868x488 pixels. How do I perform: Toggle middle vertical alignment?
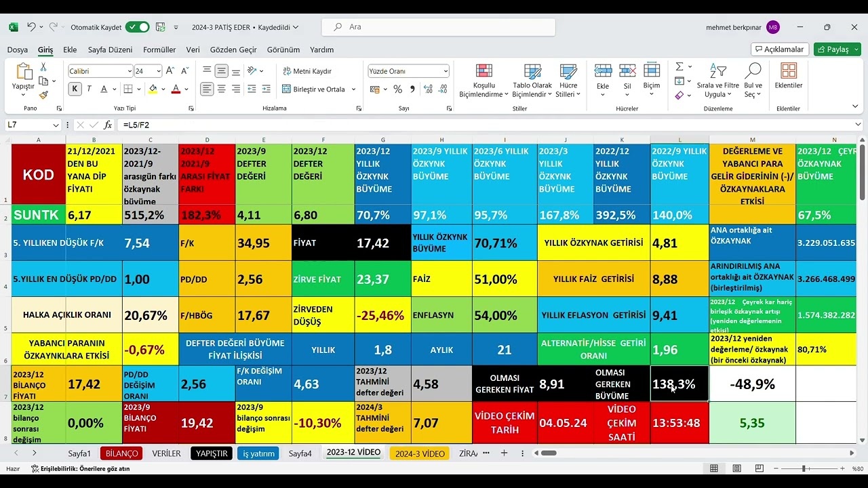222,71
